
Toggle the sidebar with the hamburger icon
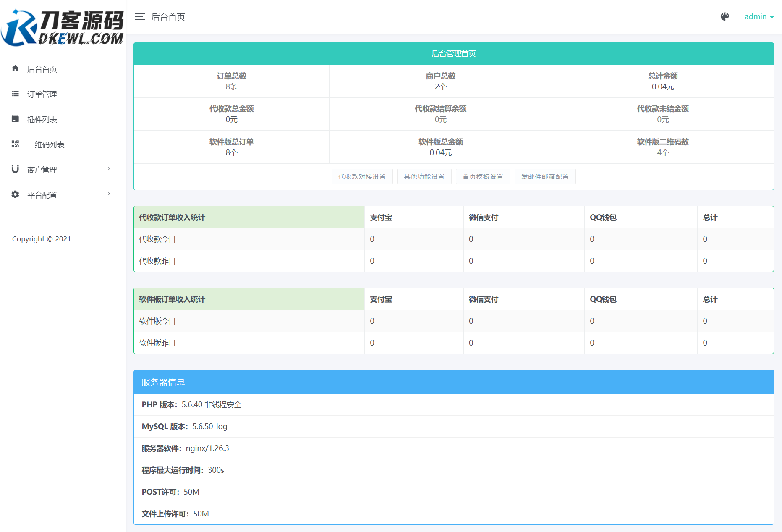tap(139, 17)
